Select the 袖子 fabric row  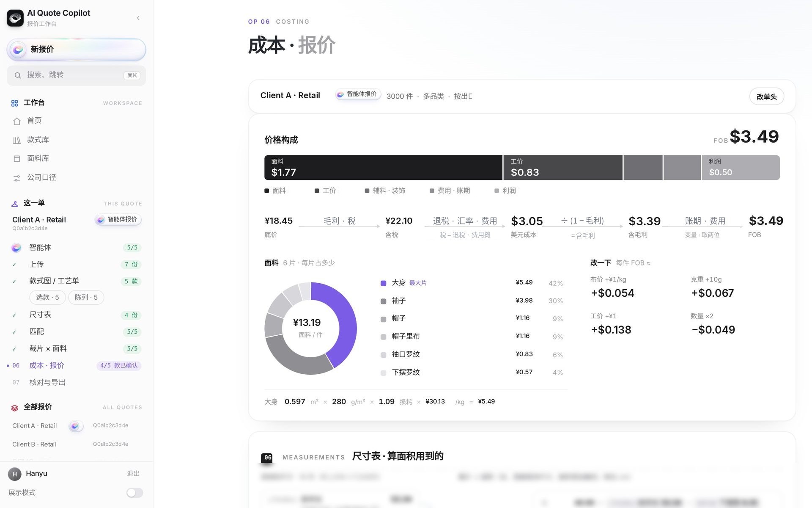472,301
